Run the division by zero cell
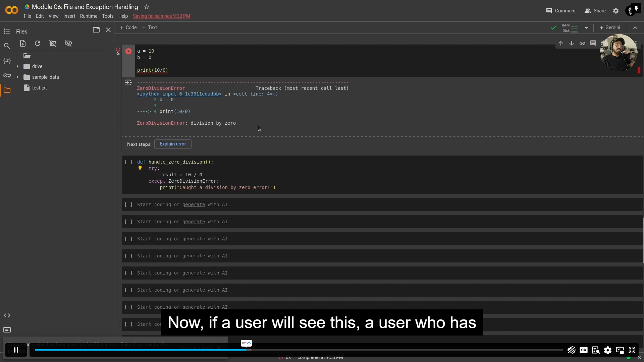Image resolution: width=644 pixels, height=362 pixels. click(128, 51)
